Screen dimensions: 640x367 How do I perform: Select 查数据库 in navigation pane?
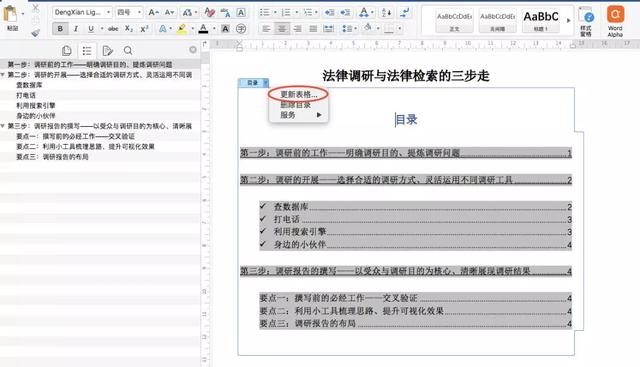pyautogui.click(x=29, y=85)
